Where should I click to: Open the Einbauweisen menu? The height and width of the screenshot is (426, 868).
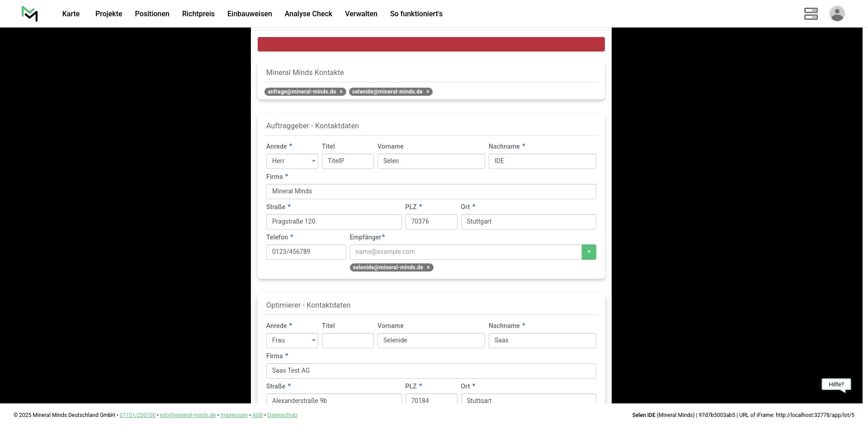pos(250,14)
